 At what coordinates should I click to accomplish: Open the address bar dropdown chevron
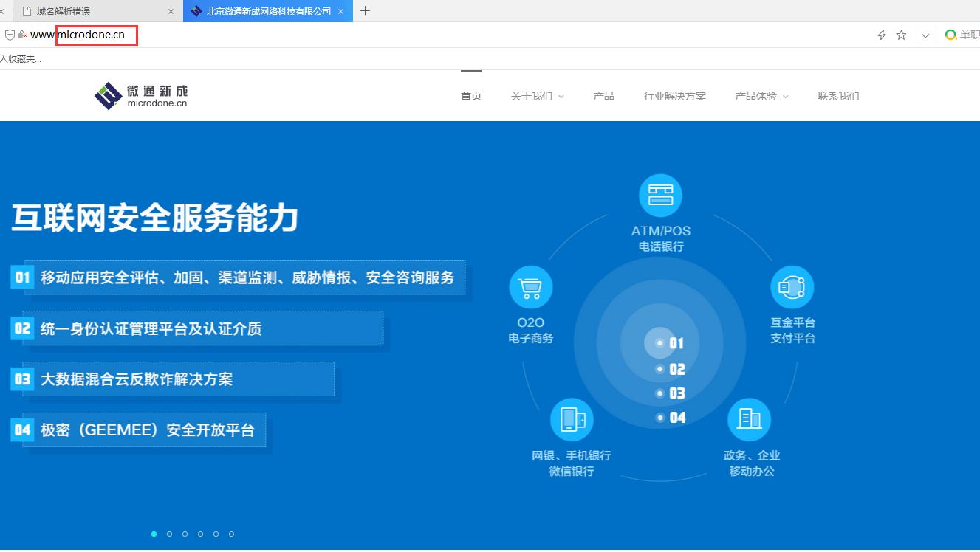point(925,35)
